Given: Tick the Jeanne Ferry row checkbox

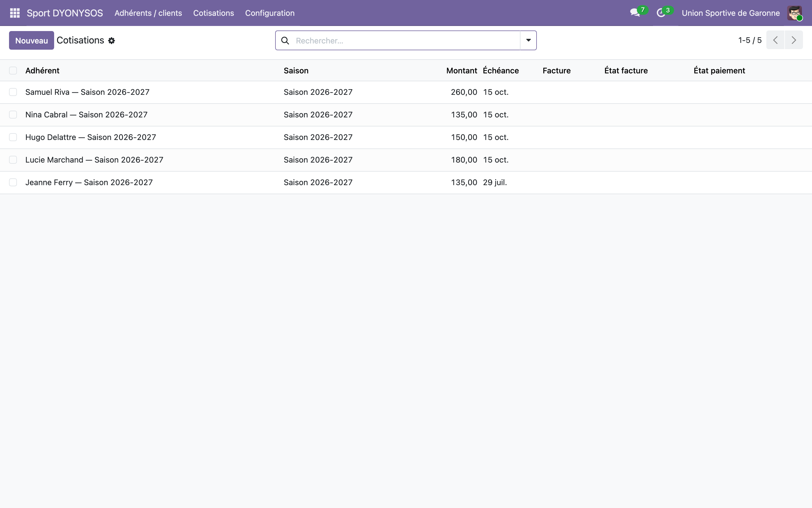Looking at the screenshot, I should (13, 182).
